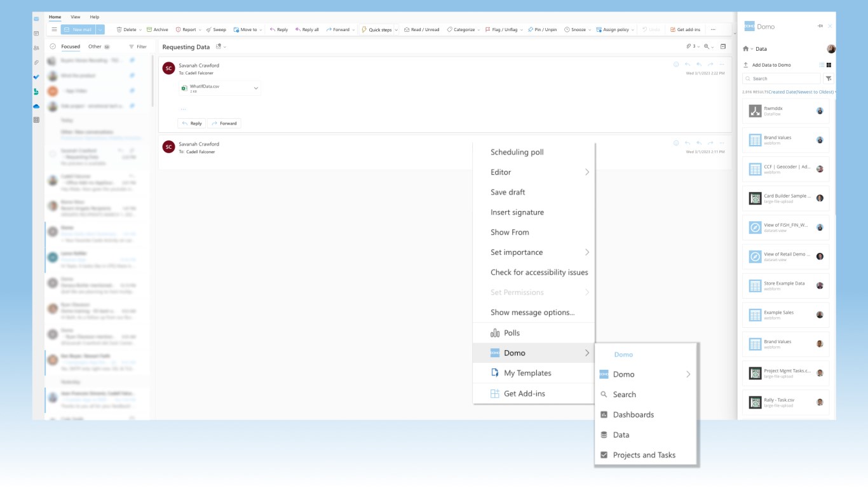Screen dimensions: 868x488
Task: Open the Card Builder Sample dataset card
Action: point(786,198)
